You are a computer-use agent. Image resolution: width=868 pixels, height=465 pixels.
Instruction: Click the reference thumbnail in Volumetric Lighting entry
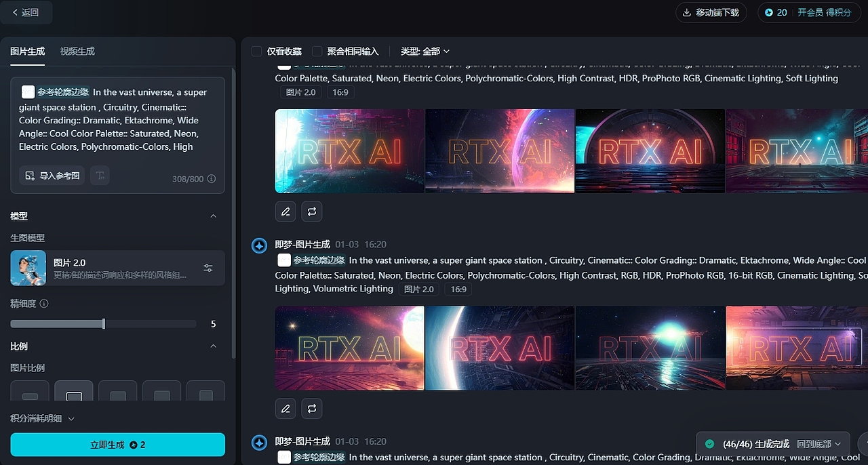(284, 260)
